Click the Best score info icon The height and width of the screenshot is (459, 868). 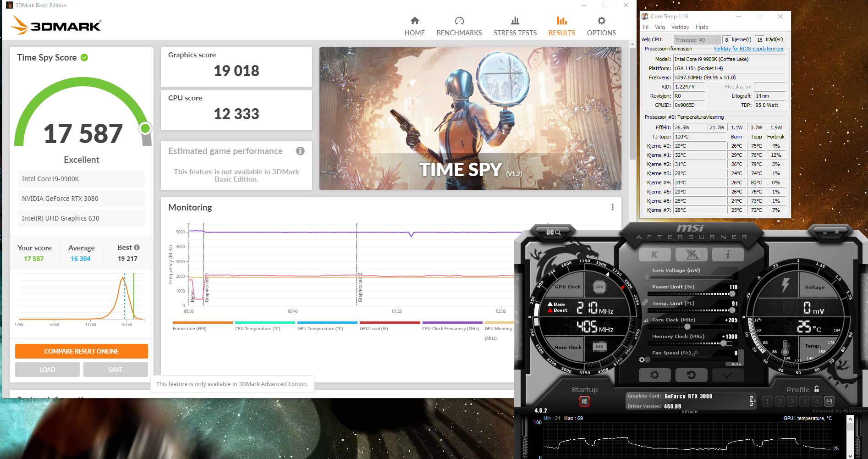click(x=137, y=248)
